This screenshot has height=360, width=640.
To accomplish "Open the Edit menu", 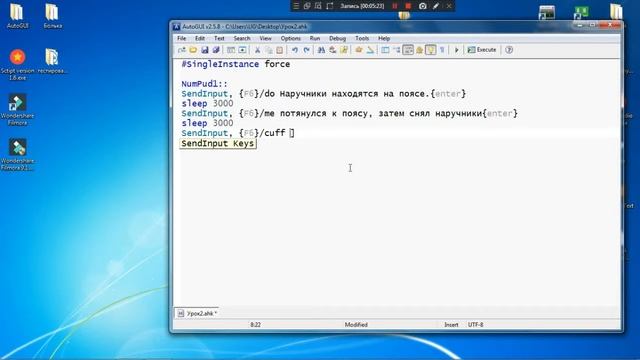I will click(x=200, y=38).
